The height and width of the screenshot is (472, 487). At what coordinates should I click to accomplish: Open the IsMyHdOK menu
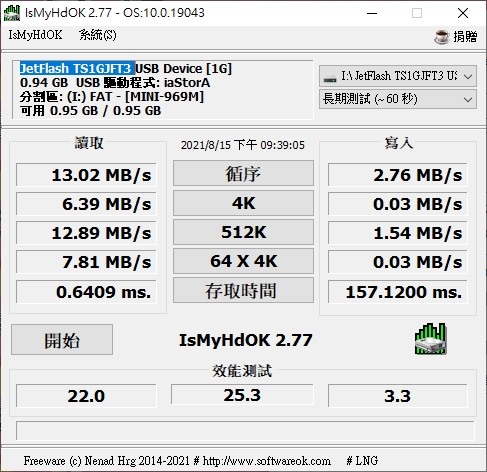point(35,35)
